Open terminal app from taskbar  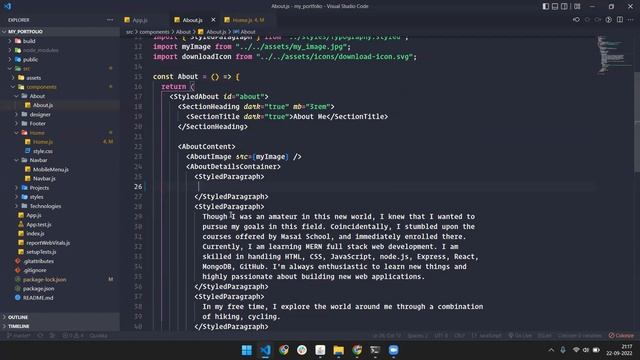point(375,350)
